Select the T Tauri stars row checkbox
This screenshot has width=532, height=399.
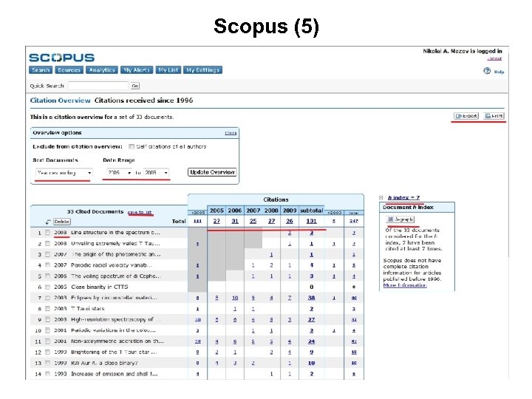[47, 309]
